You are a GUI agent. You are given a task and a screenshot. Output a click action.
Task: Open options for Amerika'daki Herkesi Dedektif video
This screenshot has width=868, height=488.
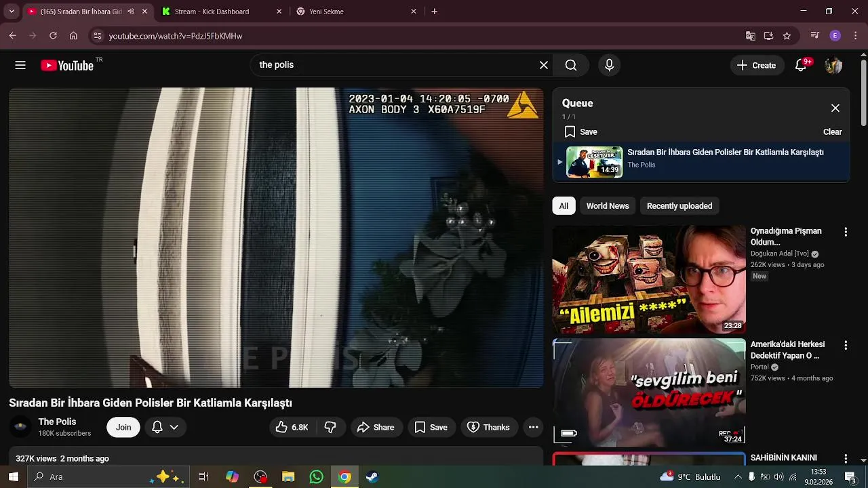point(846,345)
